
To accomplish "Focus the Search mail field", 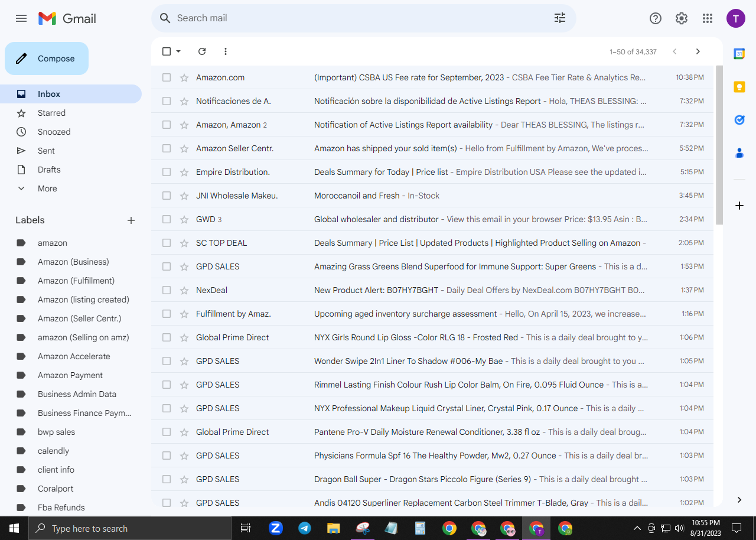I will pos(363,18).
